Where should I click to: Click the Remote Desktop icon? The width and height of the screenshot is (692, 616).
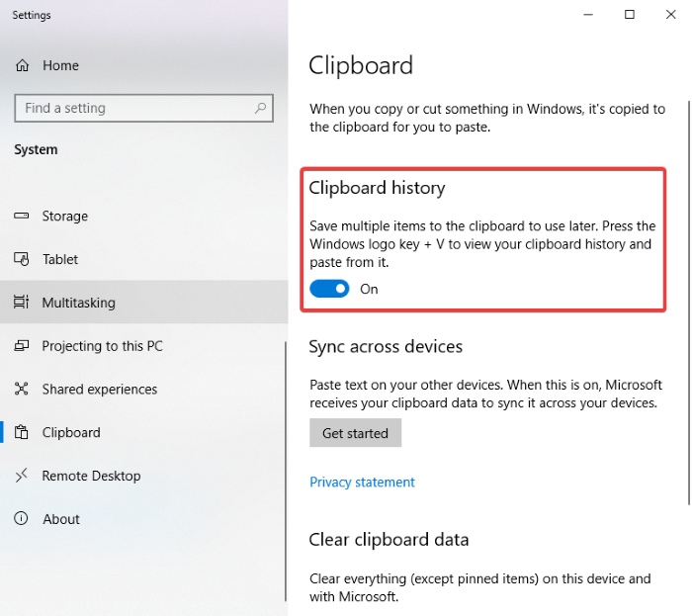click(x=22, y=476)
